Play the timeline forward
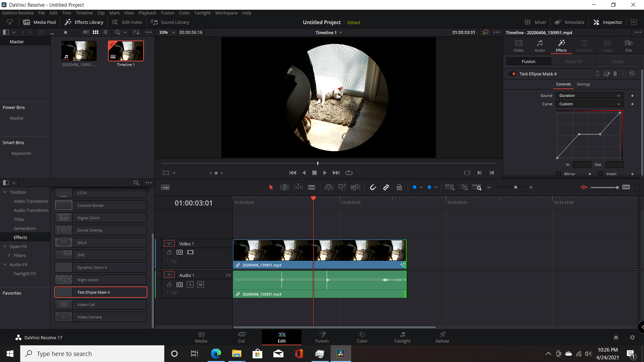The image size is (644, 362). [325, 173]
